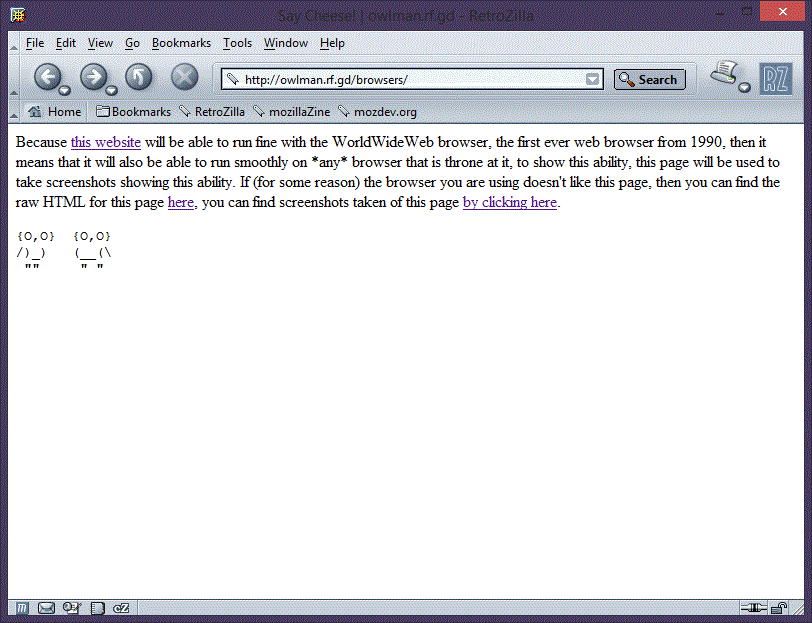Click the RZ RetroZilla logo icon

pyautogui.click(x=776, y=78)
